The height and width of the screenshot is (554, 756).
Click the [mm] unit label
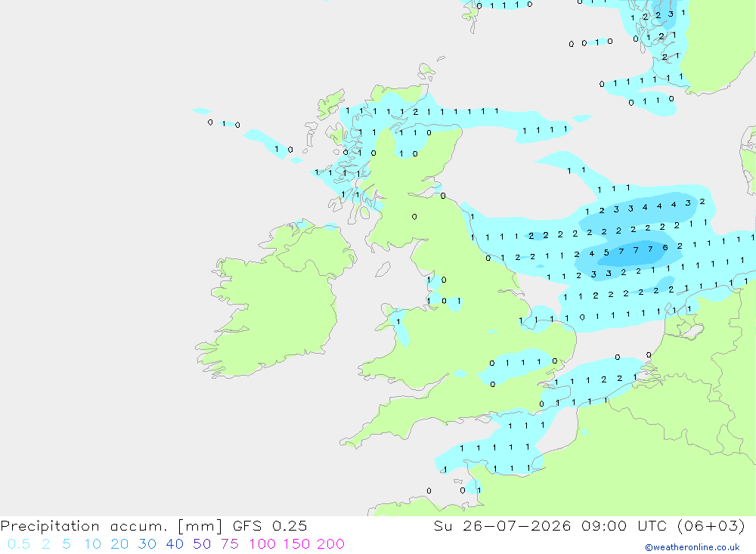[x=200, y=526]
